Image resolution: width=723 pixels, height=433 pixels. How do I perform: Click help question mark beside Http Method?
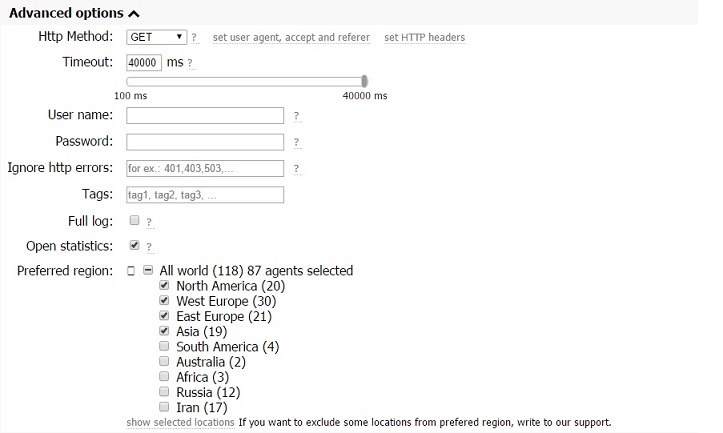(x=194, y=37)
